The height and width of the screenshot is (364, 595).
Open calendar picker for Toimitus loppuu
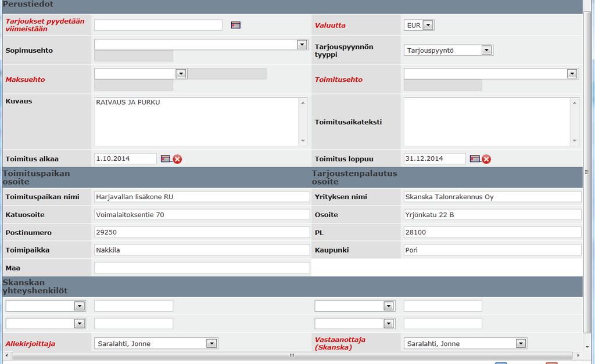pyautogui.click(x=475, y=158)
